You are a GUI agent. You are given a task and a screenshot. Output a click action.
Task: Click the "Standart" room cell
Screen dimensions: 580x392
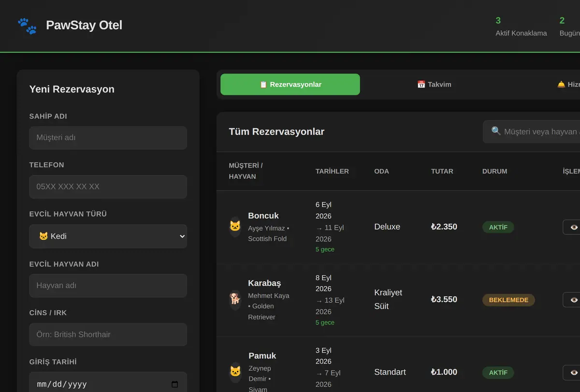pyautogui.click(x=390, y=372)
